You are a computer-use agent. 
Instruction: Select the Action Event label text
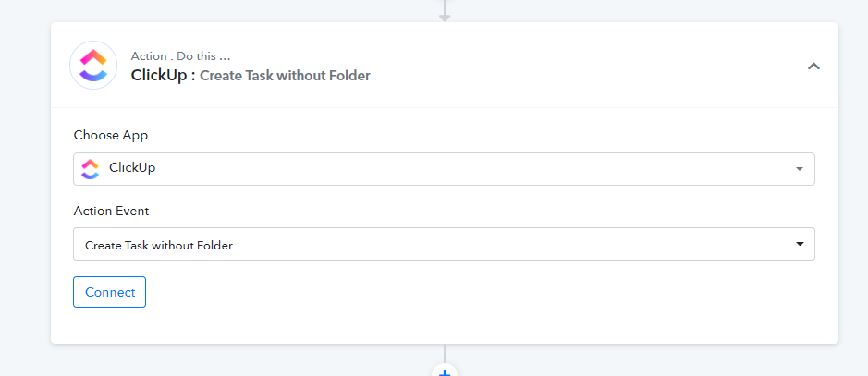(x=111, y=211)
